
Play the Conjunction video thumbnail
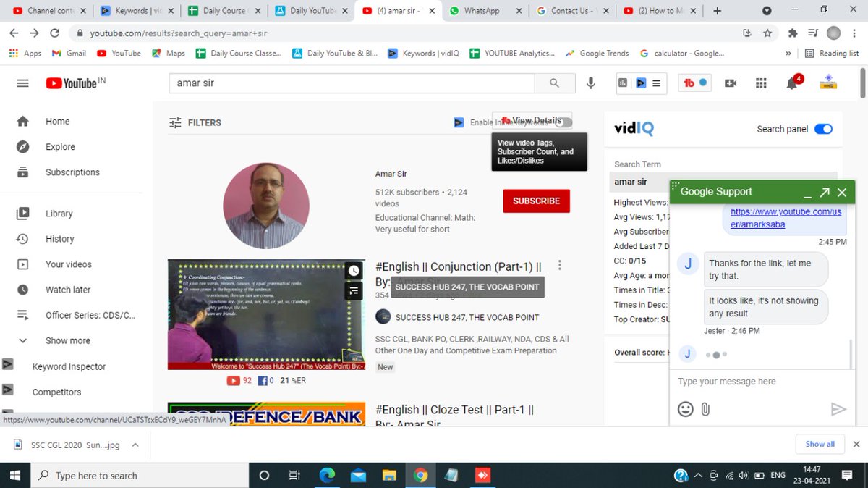pos(266,314)
